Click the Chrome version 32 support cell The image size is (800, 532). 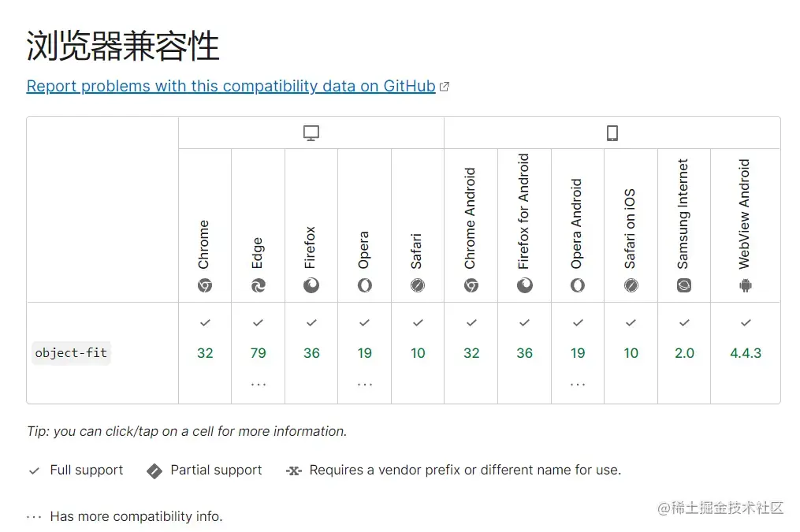pos(205,353)
